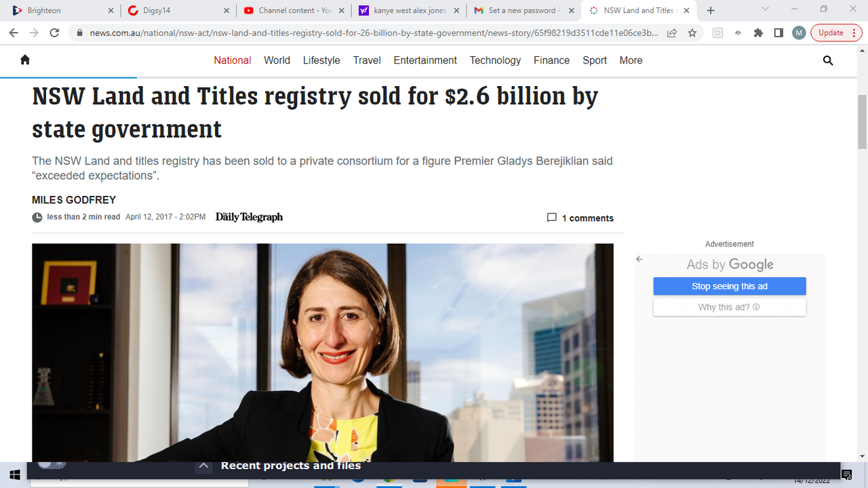Open the M profile avatar
Viewport: 868px width, 488px height.
click(x=799, y=33)
